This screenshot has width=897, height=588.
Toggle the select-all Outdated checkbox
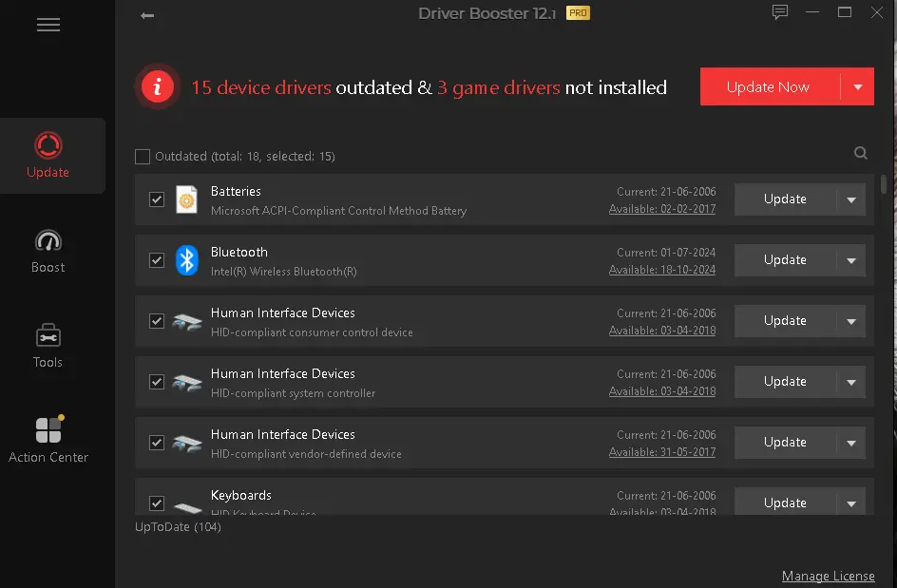(143, 157)
